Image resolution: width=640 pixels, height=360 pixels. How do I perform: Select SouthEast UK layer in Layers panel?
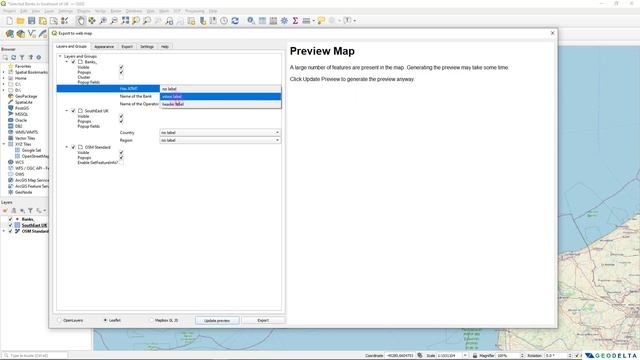[x=34, y=225]
